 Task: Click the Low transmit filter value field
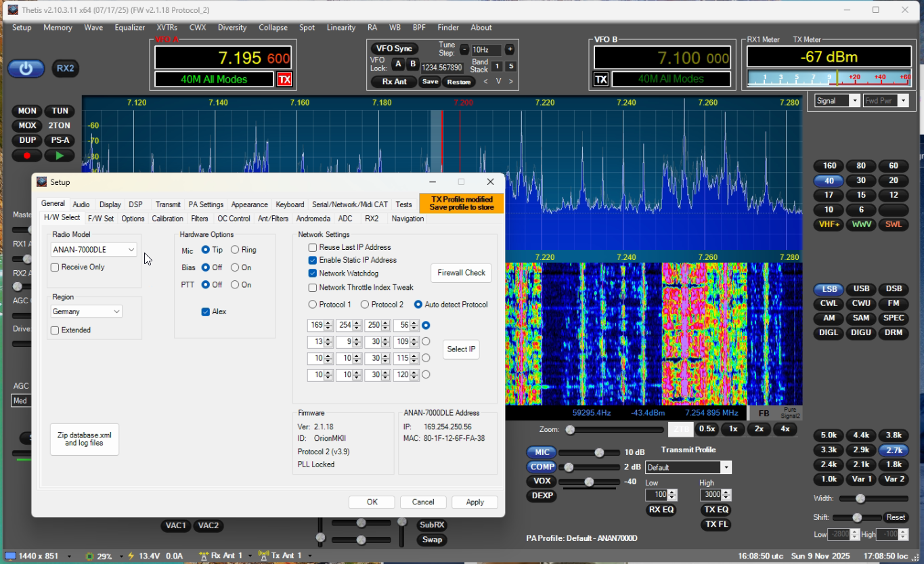click(x=655, y=495)
